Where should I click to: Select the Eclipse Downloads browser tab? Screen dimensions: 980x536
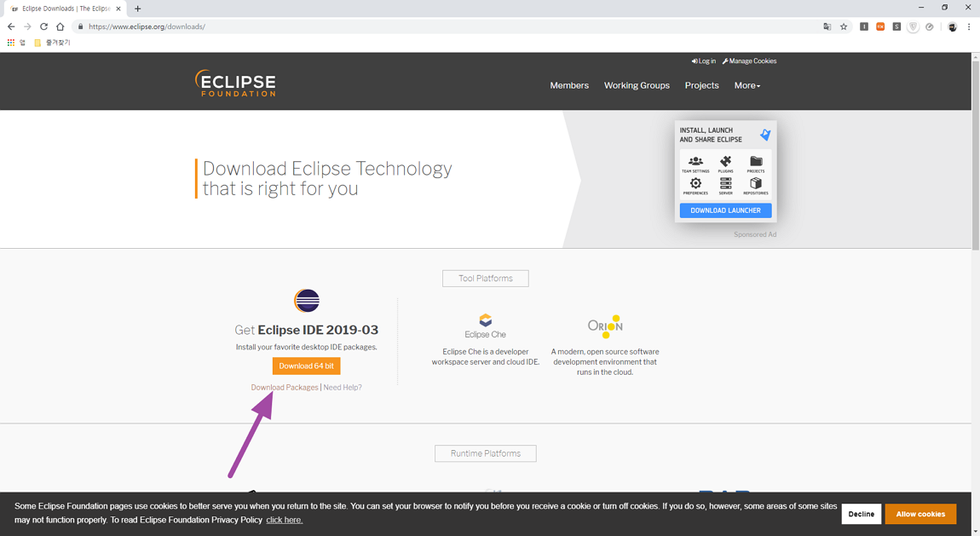(x=66, y=9)
